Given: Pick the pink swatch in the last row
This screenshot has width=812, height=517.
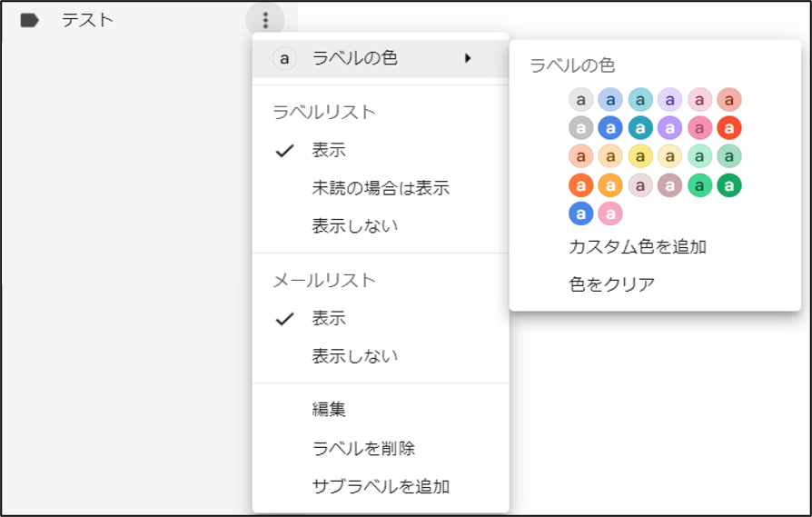Looking at the screenshot, I should pyautogui.click(x=610, y=214).
